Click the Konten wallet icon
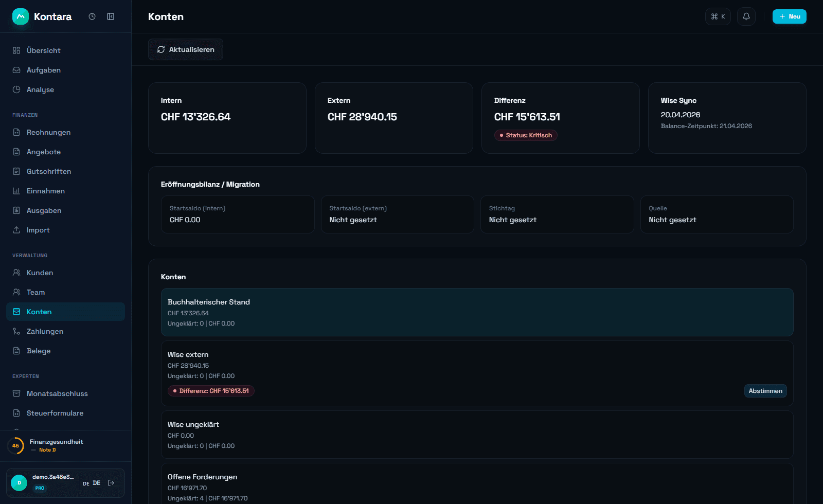This screenshot has height=504, width=823. 16,312
